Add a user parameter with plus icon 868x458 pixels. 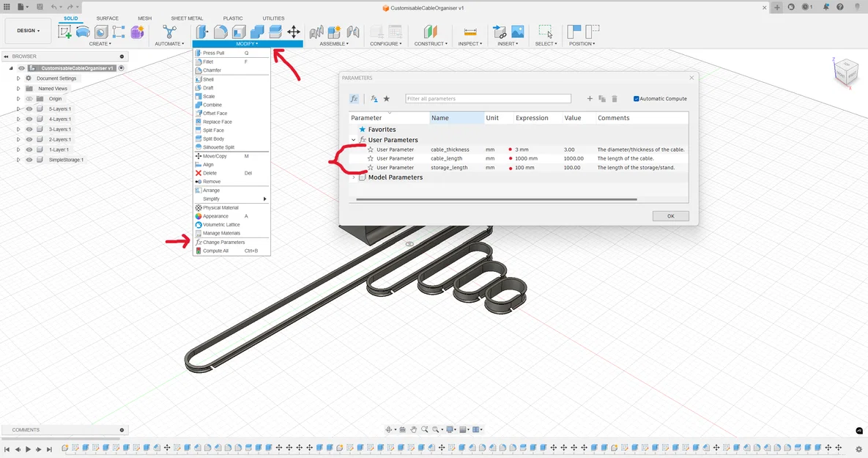(x=590, y=99)
